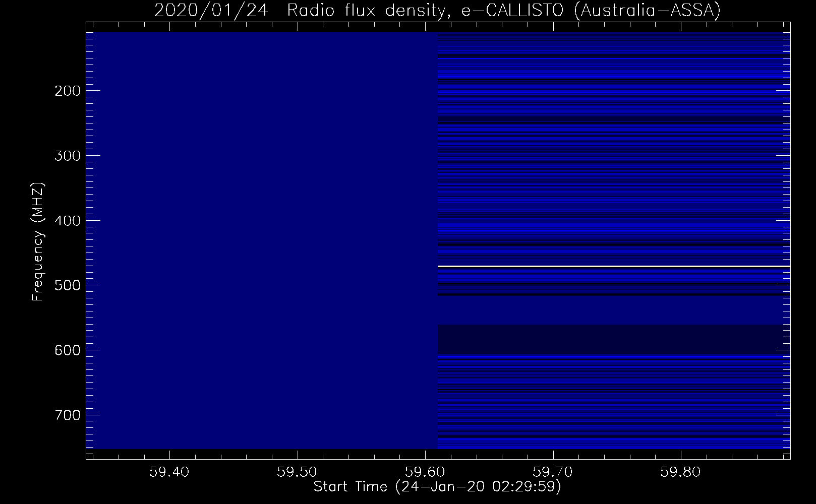Click frequency tick label 300

pyautogui.click(x=67, y=155)
